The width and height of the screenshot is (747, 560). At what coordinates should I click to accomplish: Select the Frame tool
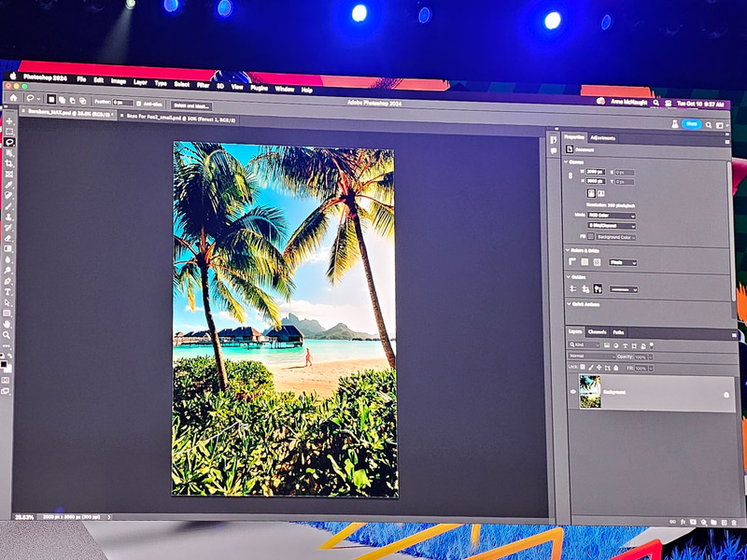[9, 174]
